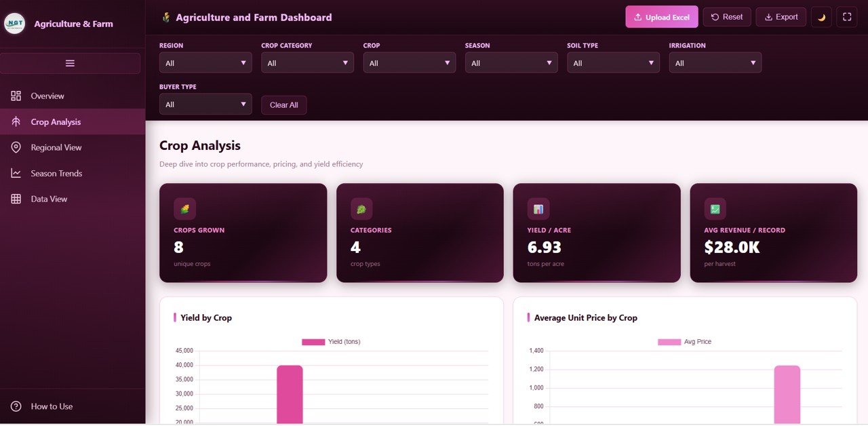Open the Buyer Type dropdown
This screenshot has height=426, width=868.
tap(205, 104)
